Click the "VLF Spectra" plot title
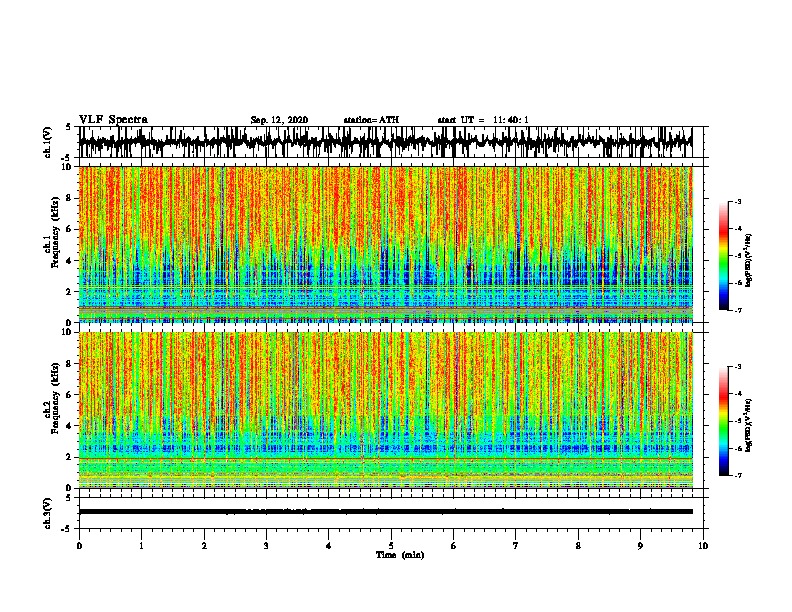The image size is (792, 612). point(113,120)
